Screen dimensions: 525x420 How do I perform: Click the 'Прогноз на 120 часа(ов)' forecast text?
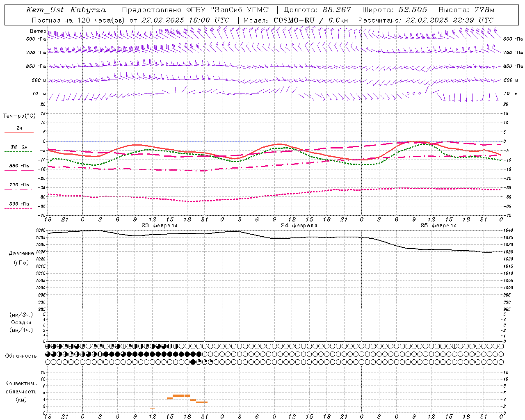(79, 20)
